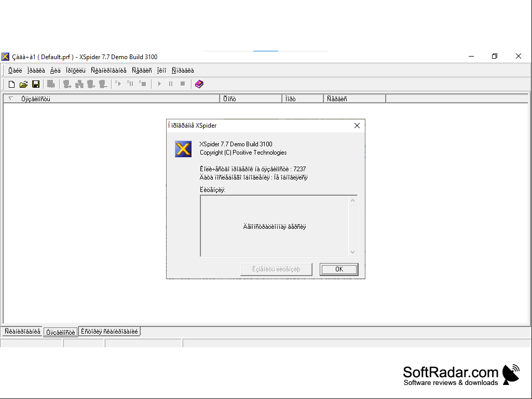532x399 pixels.
Task: Click the Save floppy disk toolbar icon
Action: 36,84
